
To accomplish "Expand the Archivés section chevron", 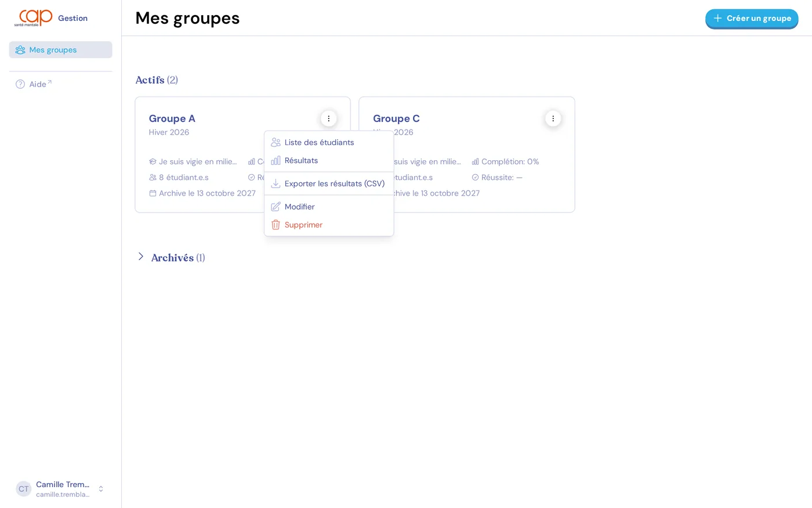I will (140, 257).
